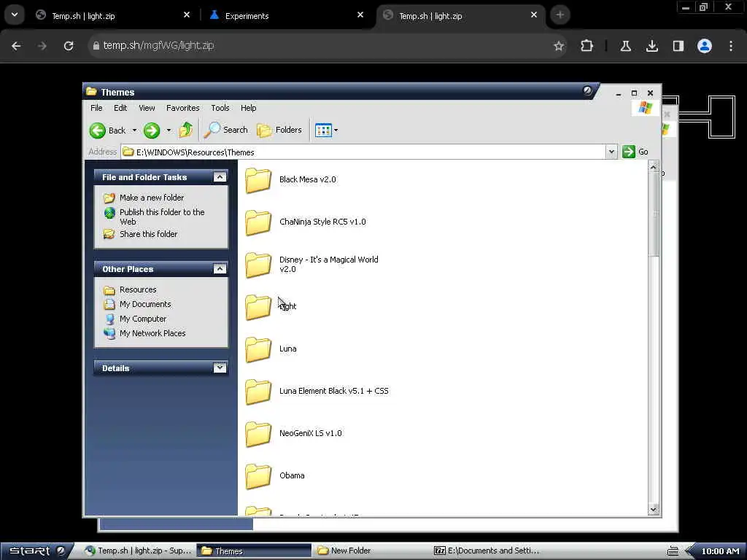Screen dimensions: 747x560
Task: Bookmark this page with star icon
Action: click(x=558, y=46)
